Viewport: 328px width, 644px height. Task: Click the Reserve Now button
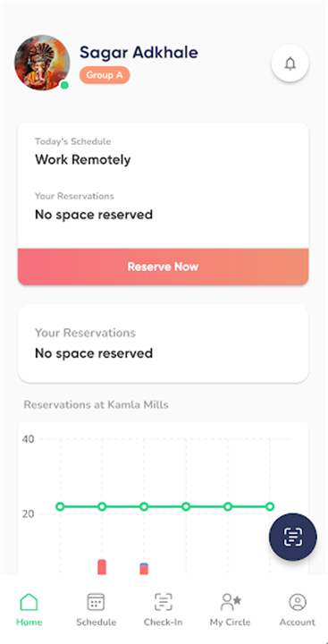click(x=163, y=267)
